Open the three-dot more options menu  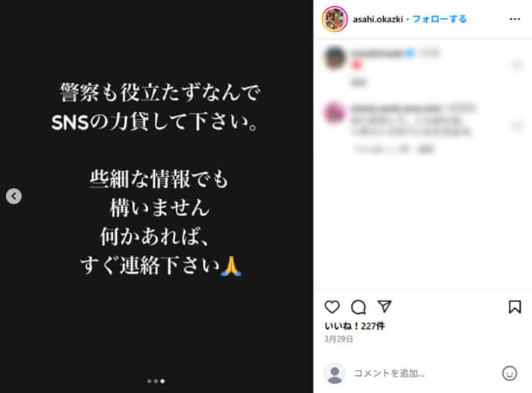515,19
